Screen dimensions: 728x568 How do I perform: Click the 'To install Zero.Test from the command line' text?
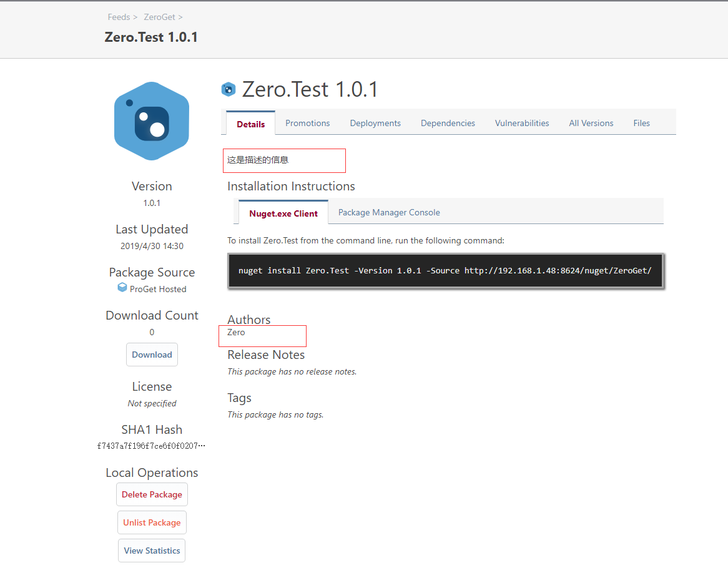(365, 240)
